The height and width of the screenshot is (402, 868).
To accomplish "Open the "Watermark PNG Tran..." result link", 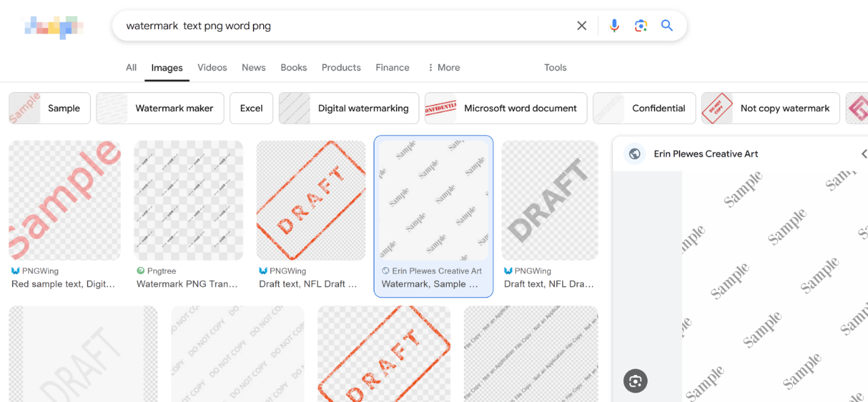I will pos(187,284).
